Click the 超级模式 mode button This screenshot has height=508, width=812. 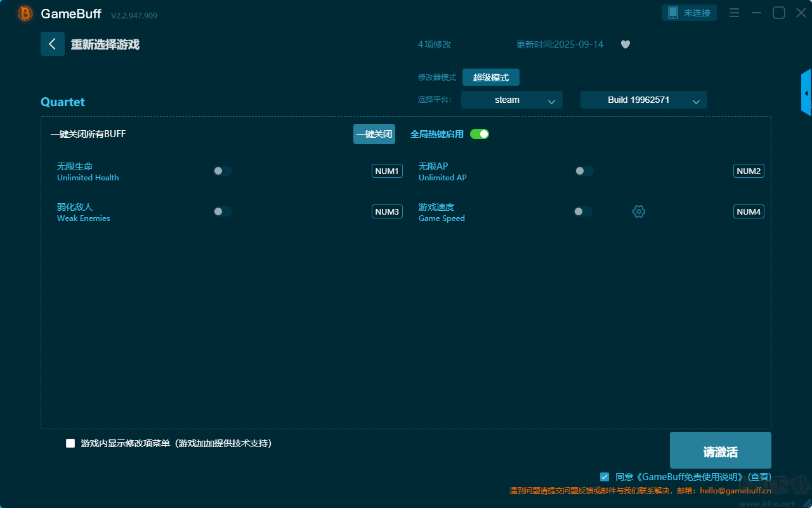point(490,77)
